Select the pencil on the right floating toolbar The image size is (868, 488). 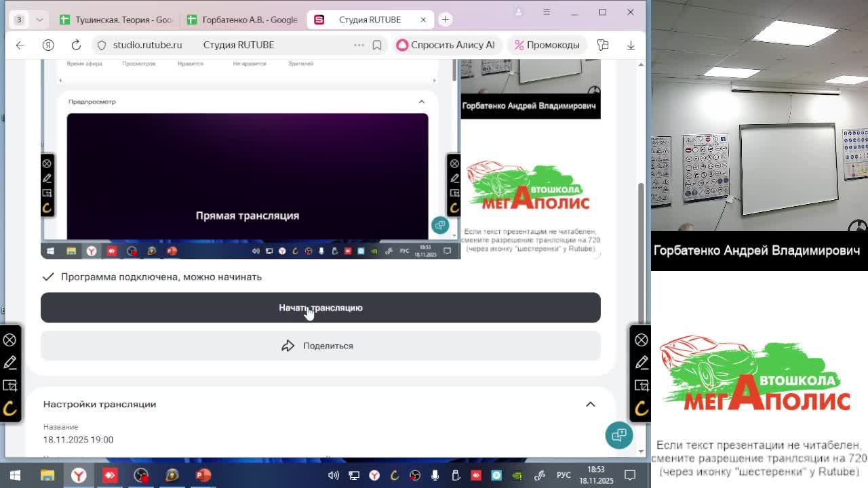point(642,363)
